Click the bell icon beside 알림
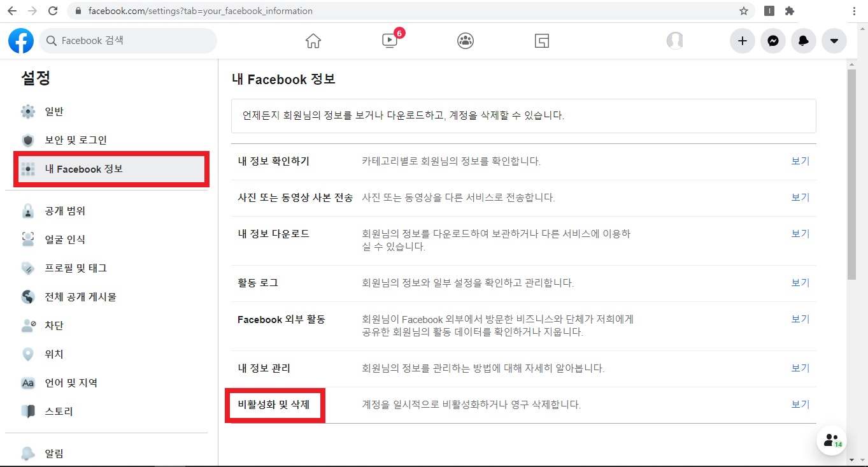868x467 pixels. [28, 454]
